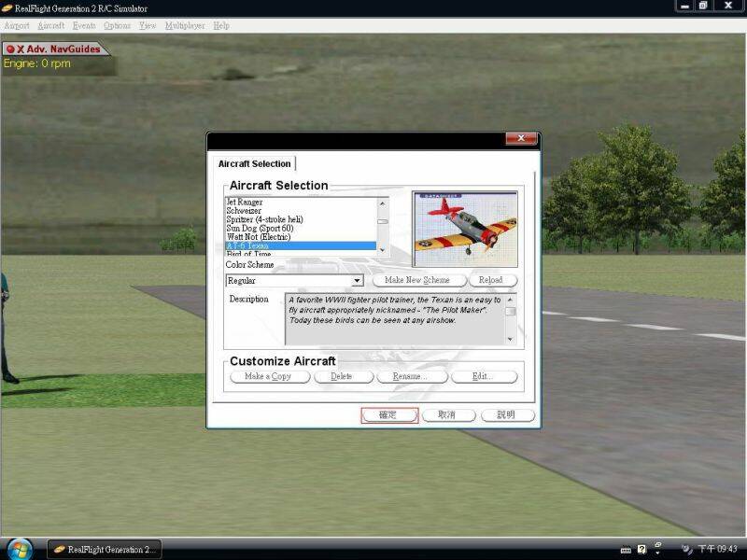Confirm with the 確定 button

(389, 415)
